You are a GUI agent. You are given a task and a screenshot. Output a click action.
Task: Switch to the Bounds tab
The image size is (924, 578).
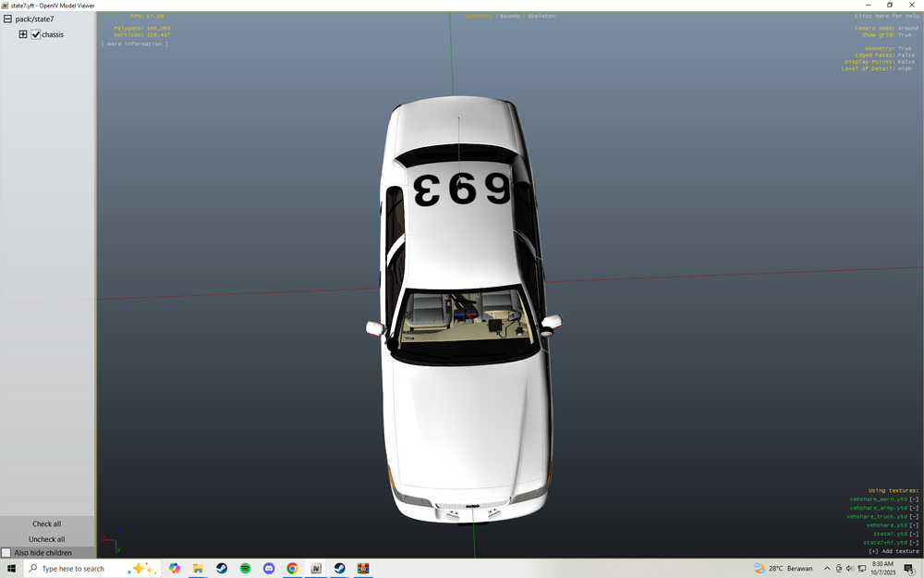click(509, 15)
